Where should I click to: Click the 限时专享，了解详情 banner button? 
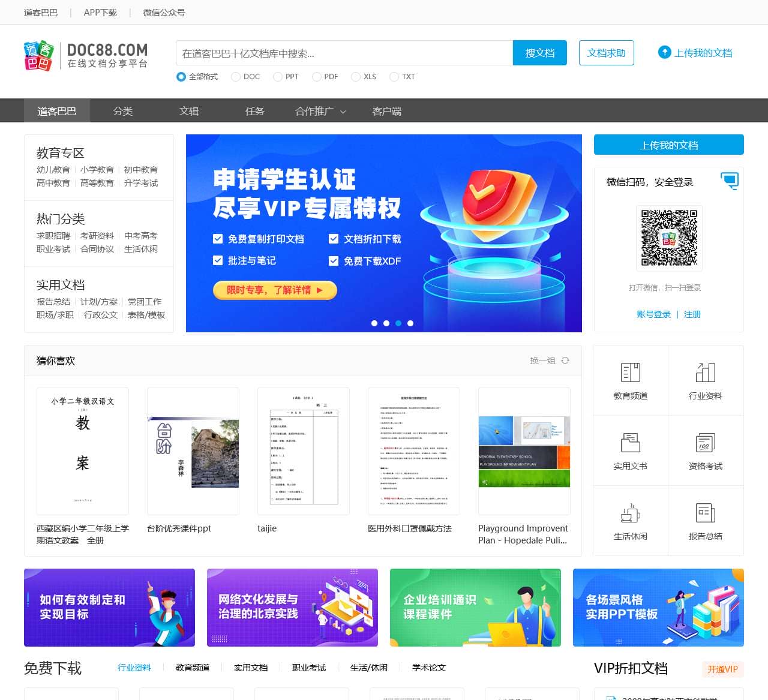(x=275, y=290)
